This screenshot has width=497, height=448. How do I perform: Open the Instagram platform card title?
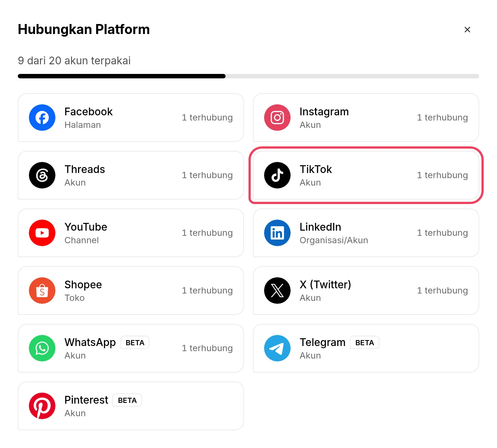click(x=324, y=112)
